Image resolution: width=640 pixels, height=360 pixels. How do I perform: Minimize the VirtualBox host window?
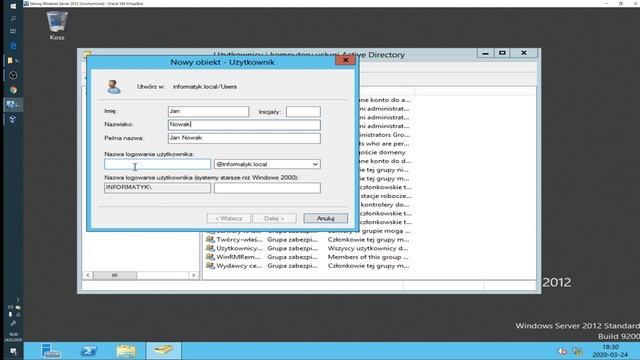coord(606,3)
